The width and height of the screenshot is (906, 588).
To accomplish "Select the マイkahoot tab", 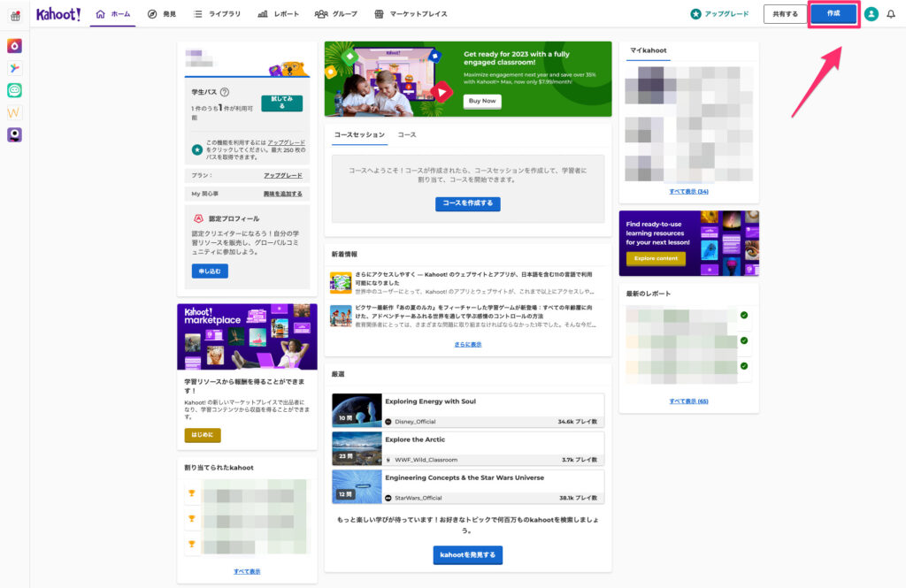I will pyautogui.click(x=649, y=50).
